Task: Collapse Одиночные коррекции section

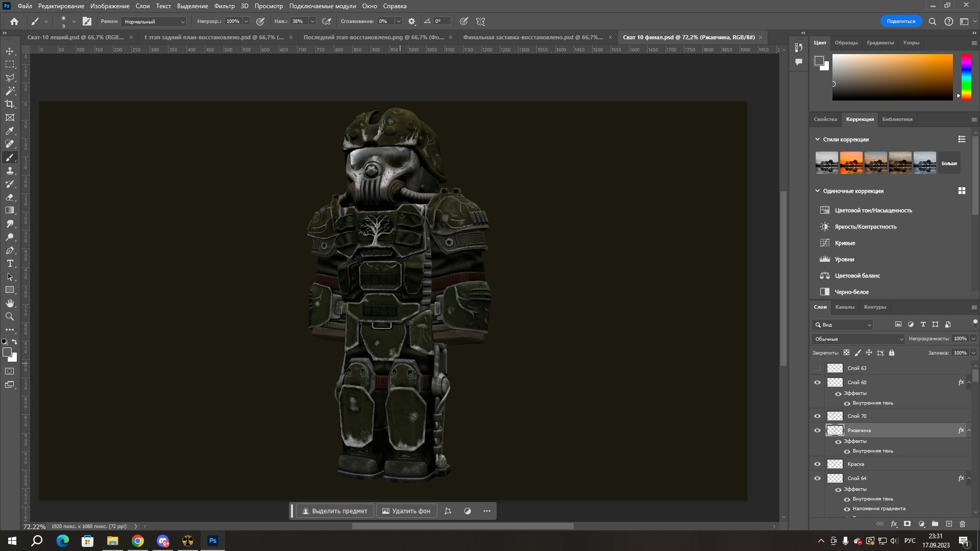Action: point(817,191)
